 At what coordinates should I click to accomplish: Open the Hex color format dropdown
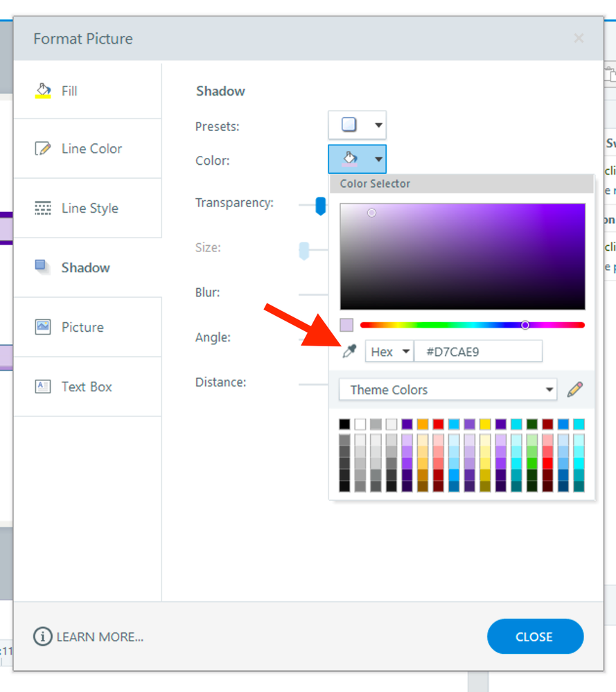point(389,351)
